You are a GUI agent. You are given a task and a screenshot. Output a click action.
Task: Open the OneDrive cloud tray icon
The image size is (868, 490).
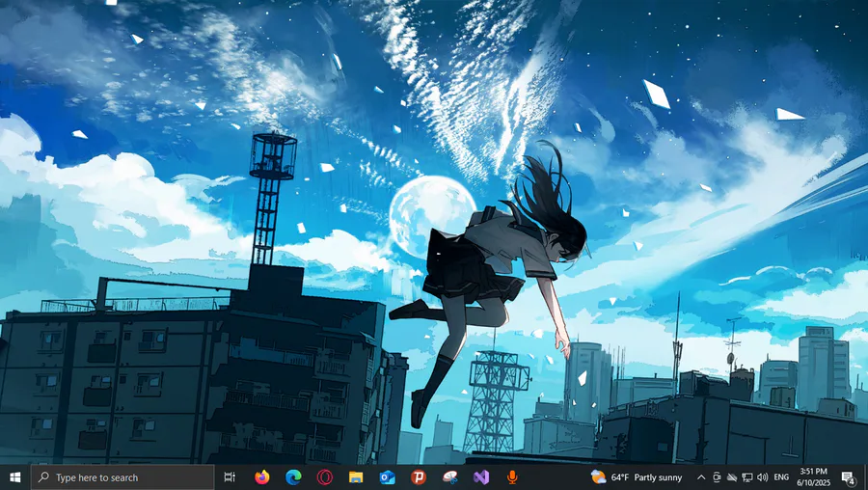[x=732, y=477]
